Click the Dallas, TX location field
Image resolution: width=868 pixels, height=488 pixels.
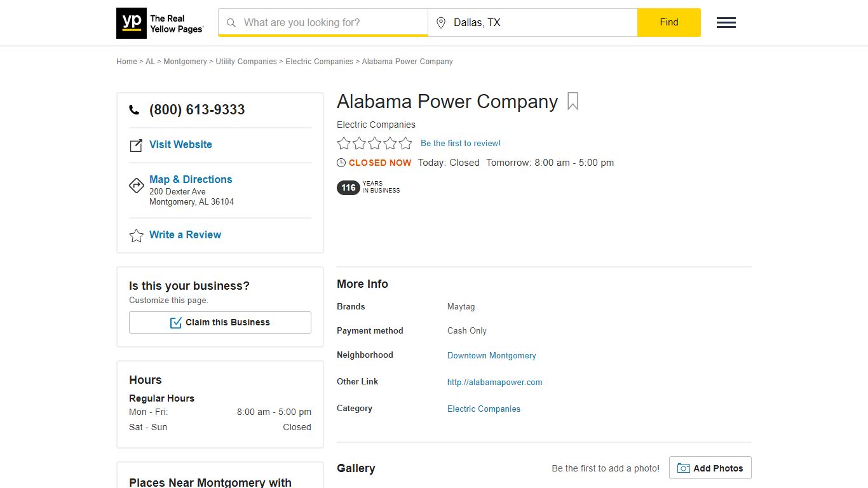click(x=532, y=22)
